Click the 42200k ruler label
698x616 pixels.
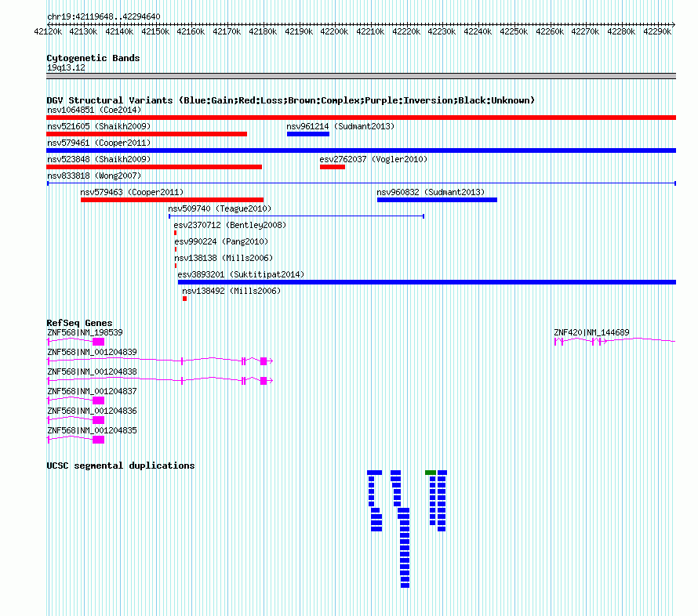[334, 31]
